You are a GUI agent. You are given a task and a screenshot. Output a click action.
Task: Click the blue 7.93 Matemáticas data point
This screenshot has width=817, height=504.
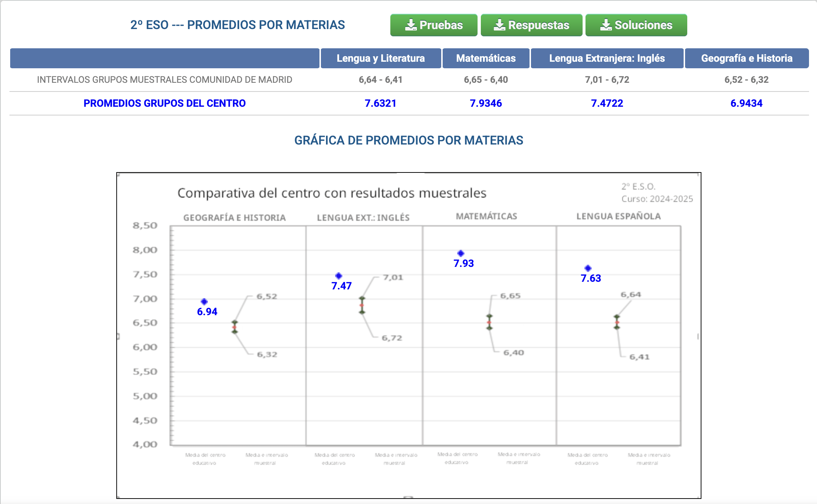coord(461,253)
